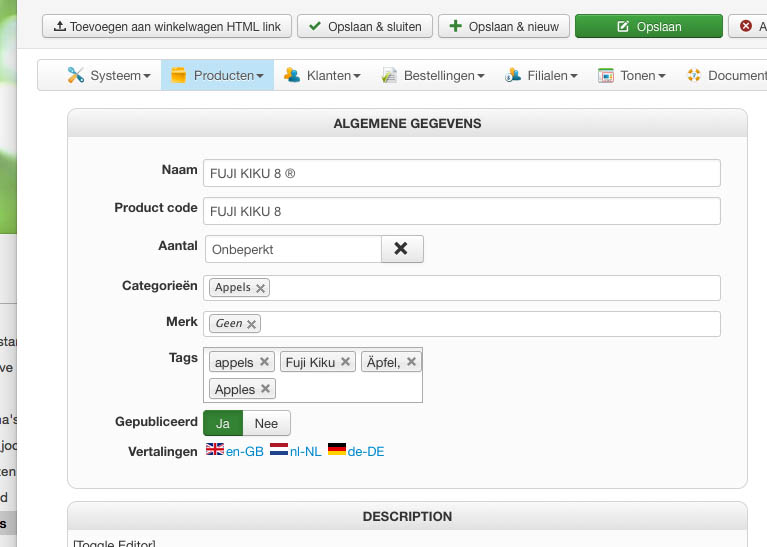Click Opslaan & nieuw button

tap(504, 26)
